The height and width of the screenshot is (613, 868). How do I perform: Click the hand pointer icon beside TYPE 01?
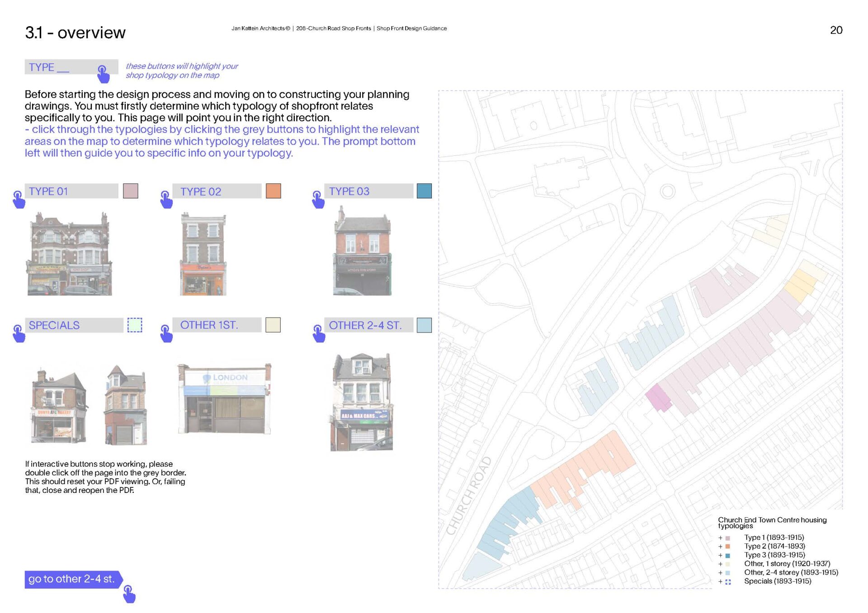tap(19, 199)
